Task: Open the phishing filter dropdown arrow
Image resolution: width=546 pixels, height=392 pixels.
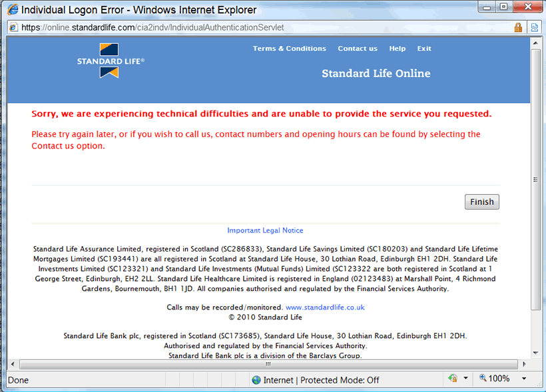Action: pos(465,378)
